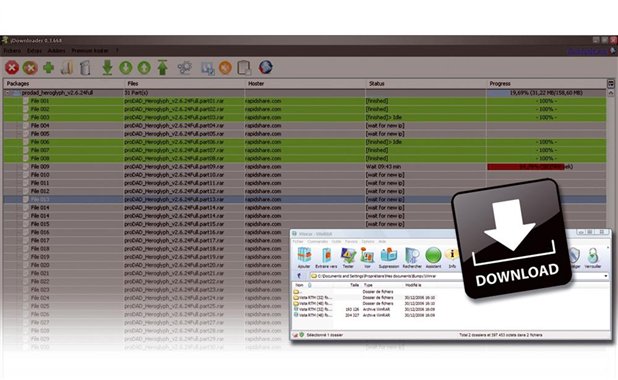Select File 020 row
618x380 pixels.
pyautogui.click(x=147, y=265)
